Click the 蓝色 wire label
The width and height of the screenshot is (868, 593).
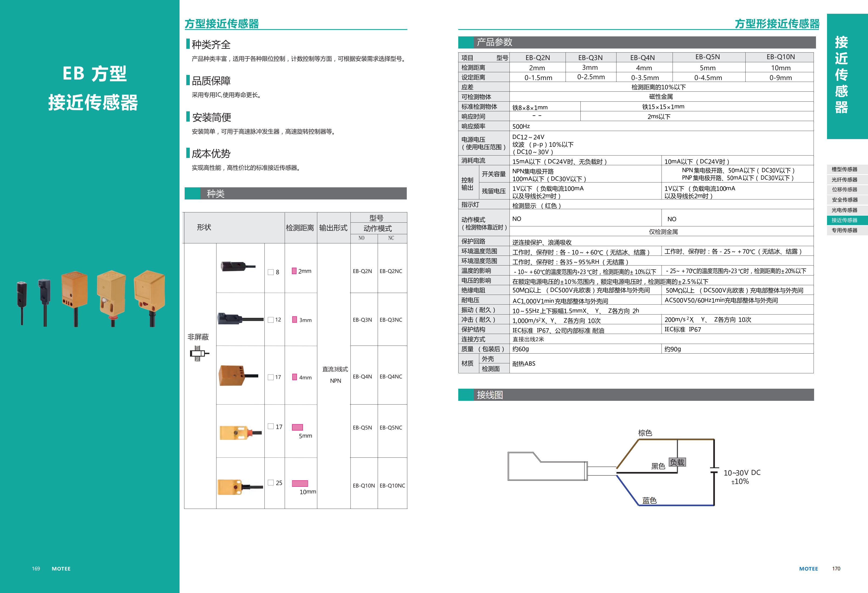click(649, 500)
